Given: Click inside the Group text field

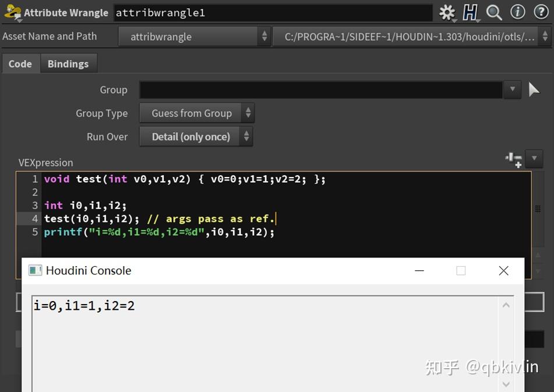Looking at the screenshot, I should (320, 89).
